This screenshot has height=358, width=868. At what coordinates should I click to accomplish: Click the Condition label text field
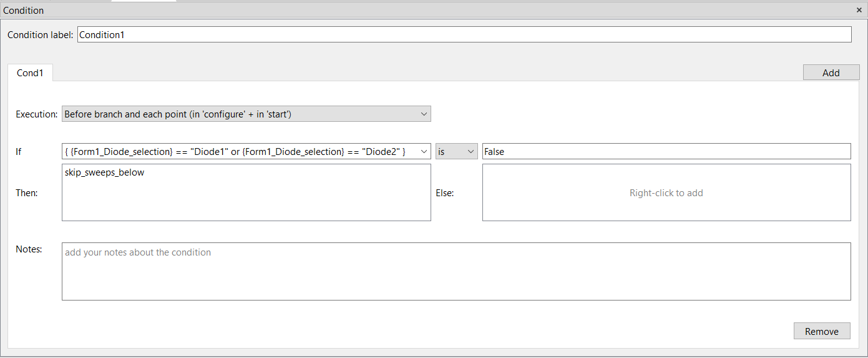464,35
